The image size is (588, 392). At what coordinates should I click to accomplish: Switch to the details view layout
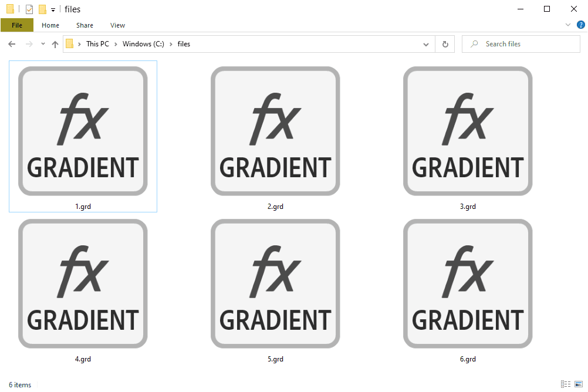pos(566,384)
